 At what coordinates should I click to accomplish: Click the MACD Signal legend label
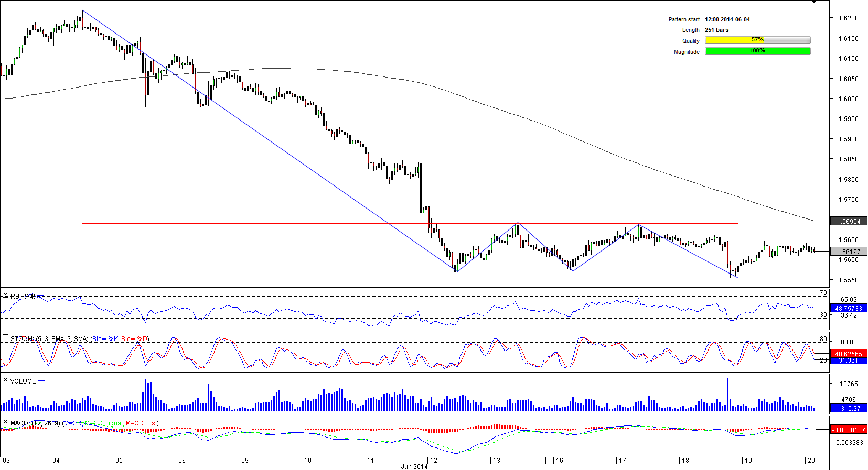coord(103,423)
